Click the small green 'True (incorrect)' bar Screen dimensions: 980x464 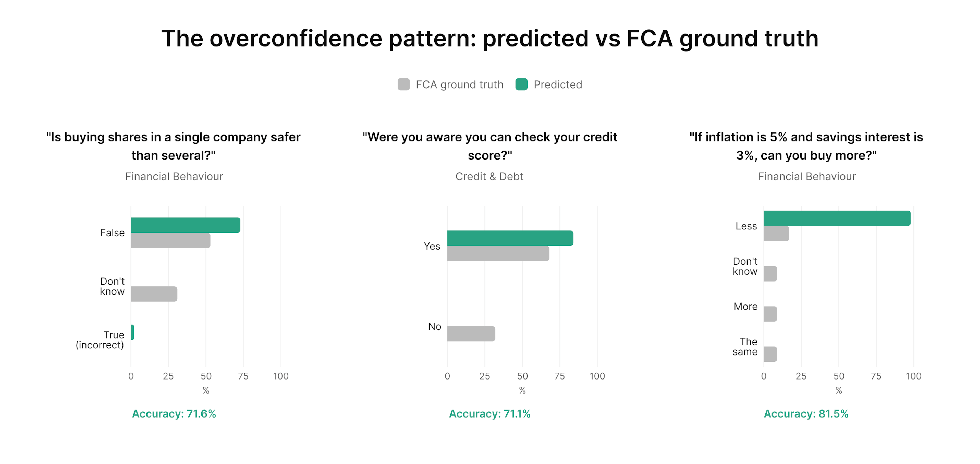pos(132,332)
